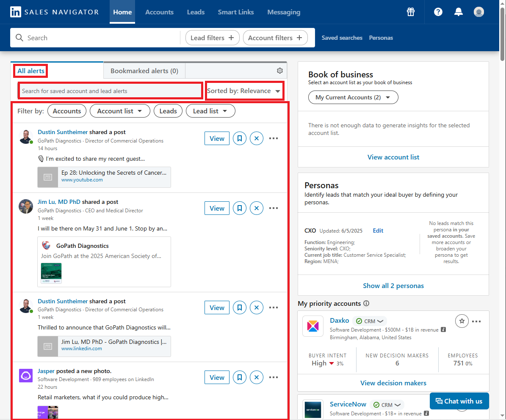The width and height of the screenshot is (506, 420).
Task: Open more options for 14 hours alert
Action: (274, 138)
